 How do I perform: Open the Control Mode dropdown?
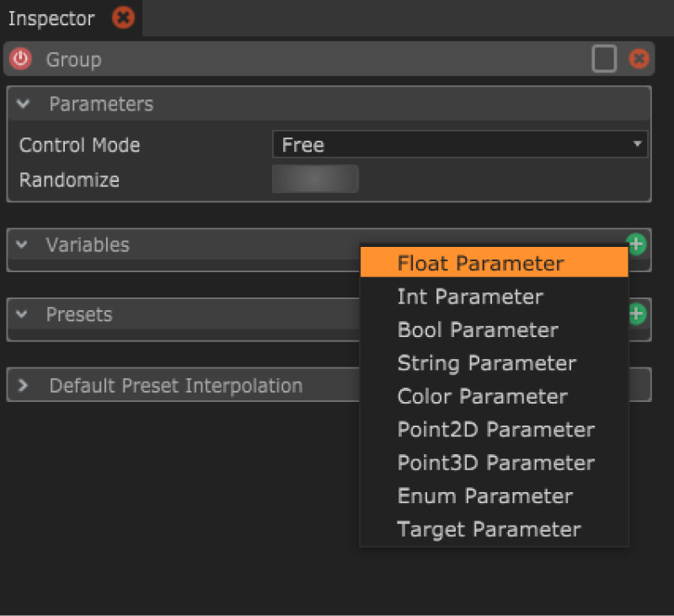[x=459, y=145]
